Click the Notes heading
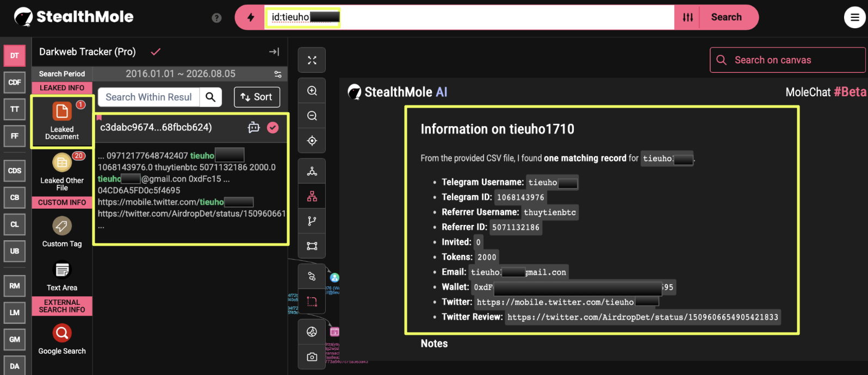This screenshot has width=868, height=375. click(x=434, y=343)
